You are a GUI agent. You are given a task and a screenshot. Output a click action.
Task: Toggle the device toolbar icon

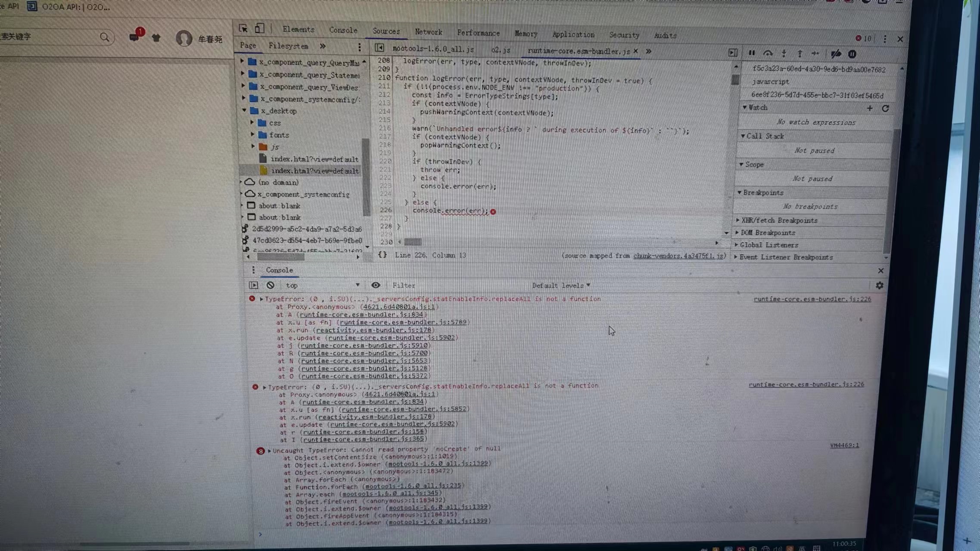(259, 28)
